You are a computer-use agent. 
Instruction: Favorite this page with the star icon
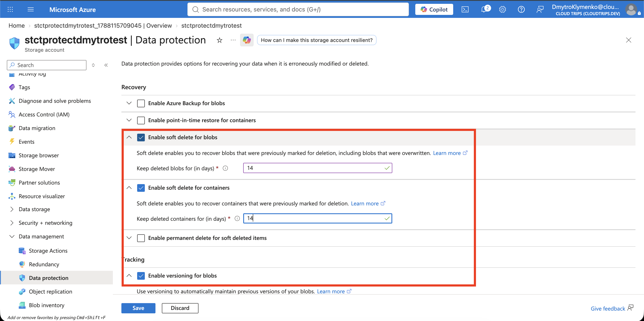coord(220,40)
